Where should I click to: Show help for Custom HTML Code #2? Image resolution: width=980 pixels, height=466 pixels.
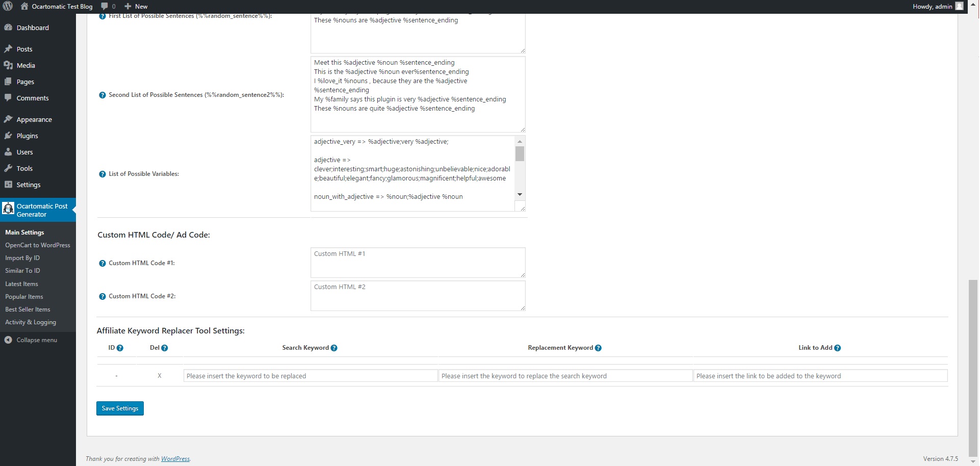102,297
